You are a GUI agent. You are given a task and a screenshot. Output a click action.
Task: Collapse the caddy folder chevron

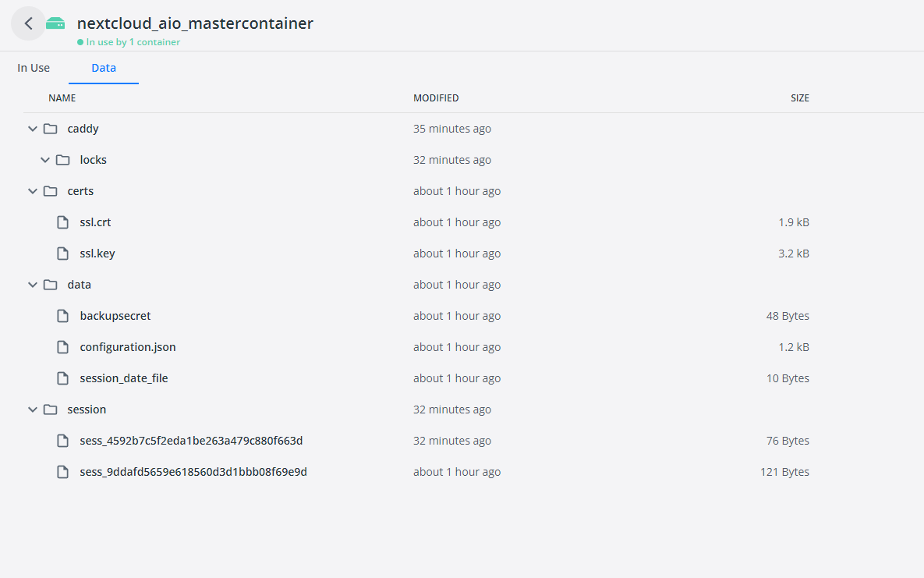click(33, 129)
